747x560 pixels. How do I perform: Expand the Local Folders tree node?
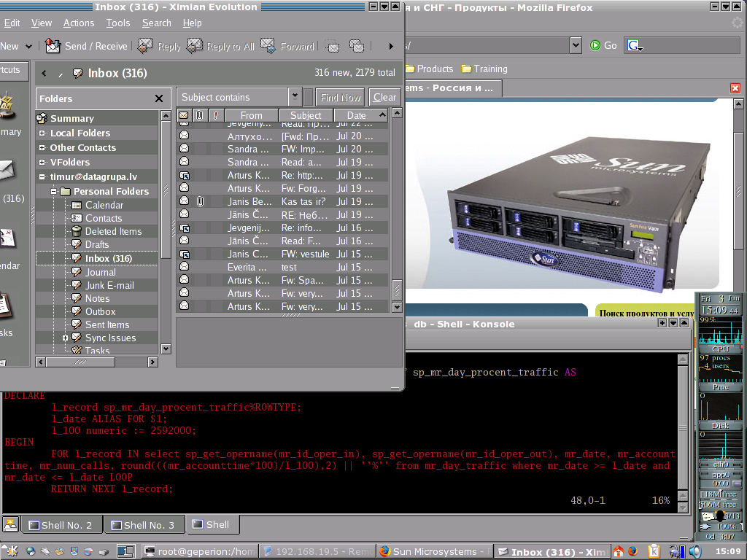pos(42,133)
